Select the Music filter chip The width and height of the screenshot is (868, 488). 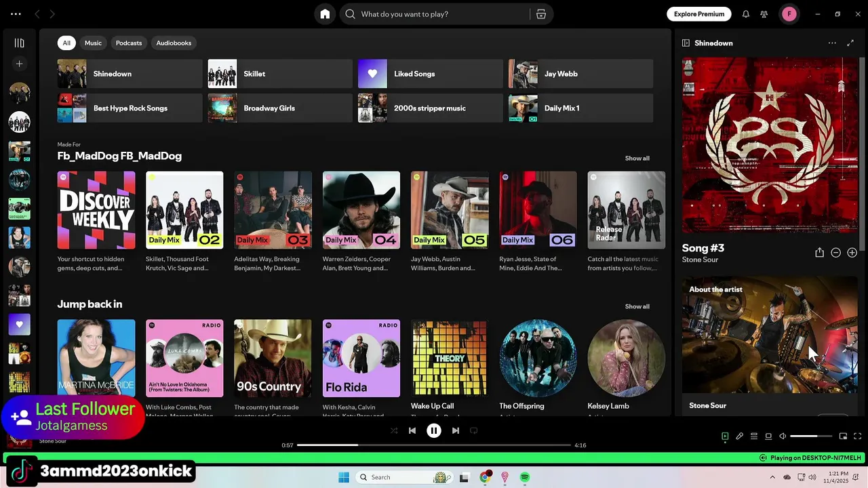[x=93, y=43]
